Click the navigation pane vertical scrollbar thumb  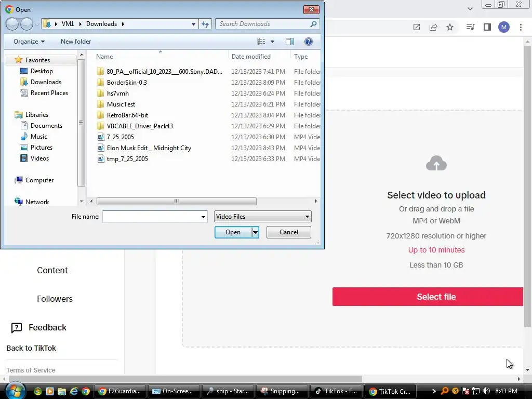tap(81, 123)
